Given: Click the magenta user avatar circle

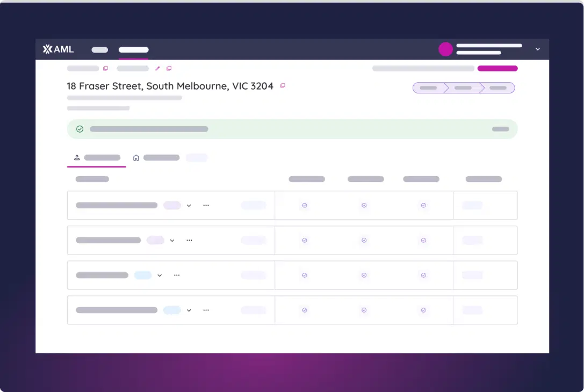Looking at the screenshot, I should [445, 49].
